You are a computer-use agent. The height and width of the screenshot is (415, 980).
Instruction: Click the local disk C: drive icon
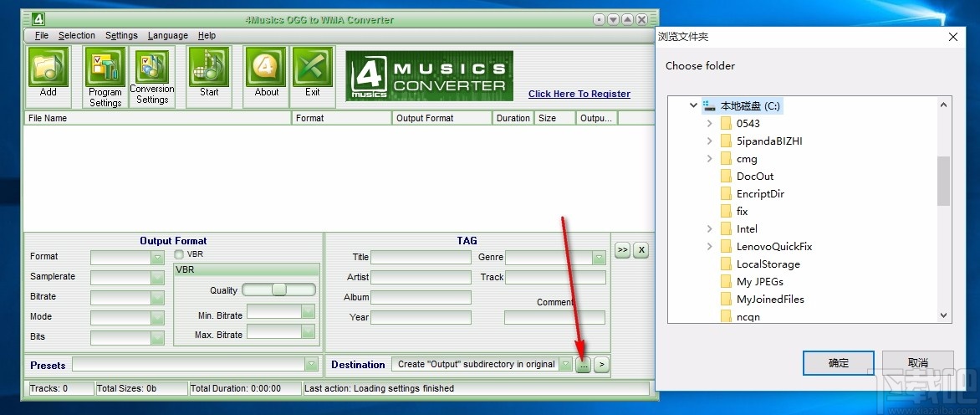pyautogui.click(x=709, y=106)
